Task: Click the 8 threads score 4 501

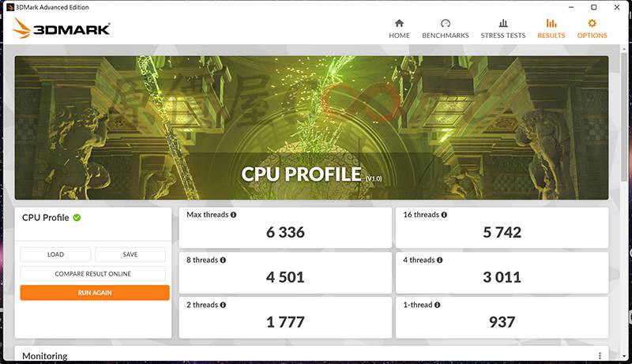Action: tap(285, 277)
